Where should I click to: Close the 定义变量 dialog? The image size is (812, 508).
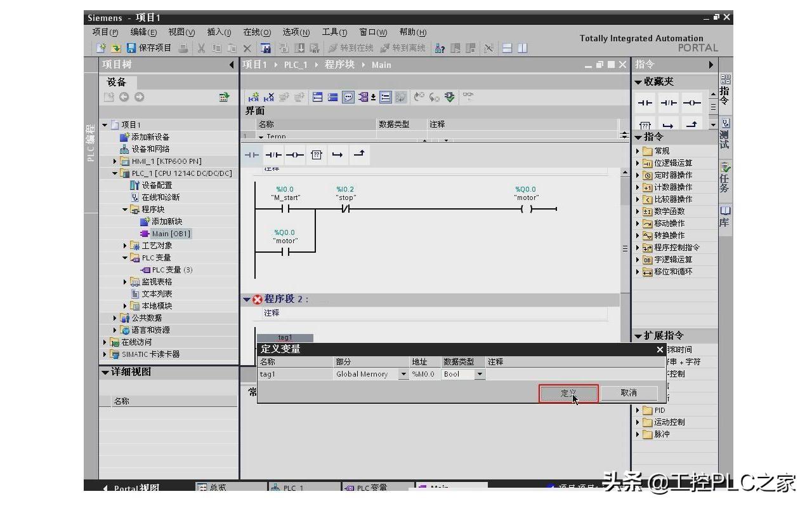pyautogui.click(x=660, y=349)
